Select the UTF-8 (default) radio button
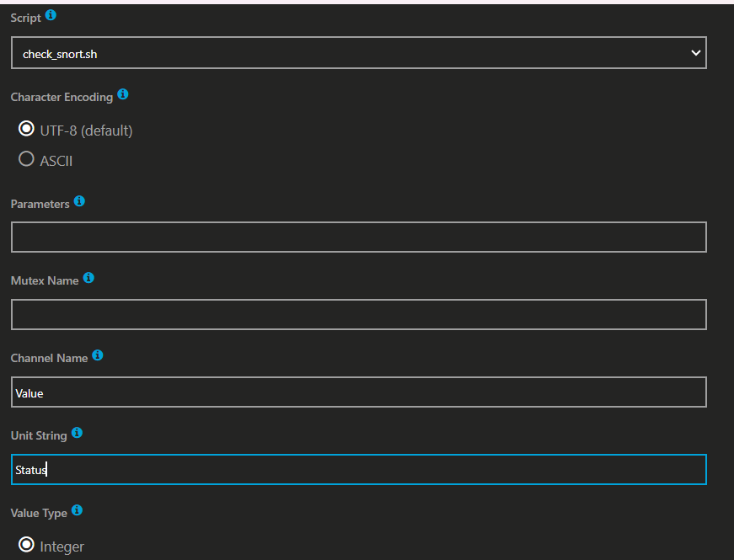Screen dimensions: 734x560 point(26,130)
